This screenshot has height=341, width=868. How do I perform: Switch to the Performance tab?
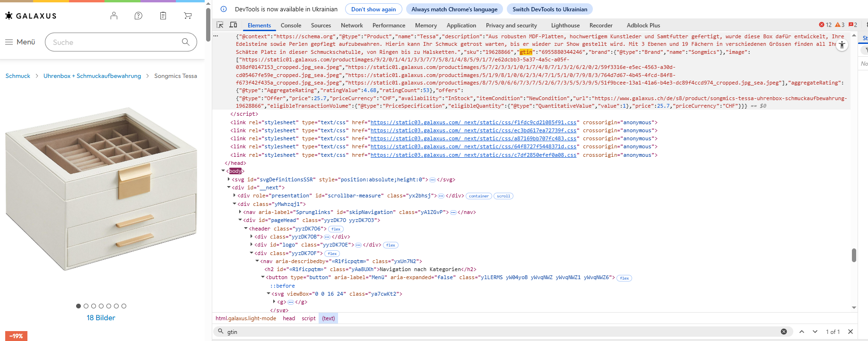(389, 26)
